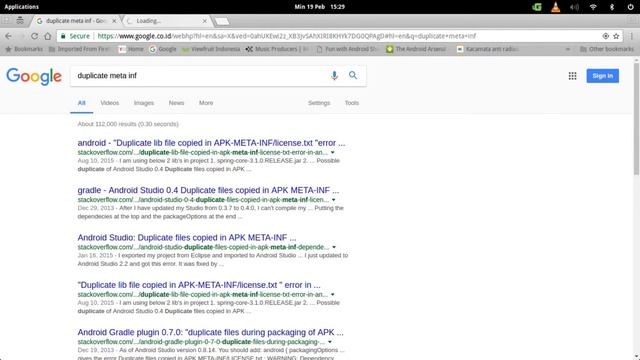Open the power session menu icon
The width and height of the screenshot is (640, 360).
[x=630, y=7]
